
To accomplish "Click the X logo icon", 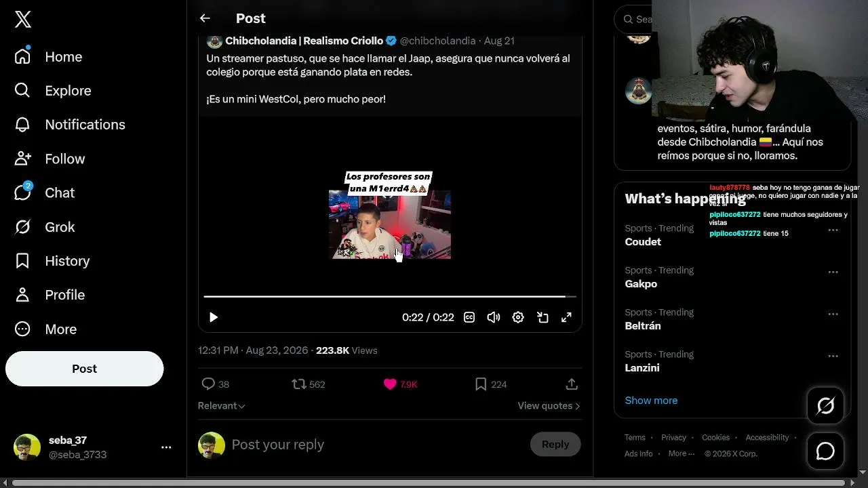I will 22,20.
